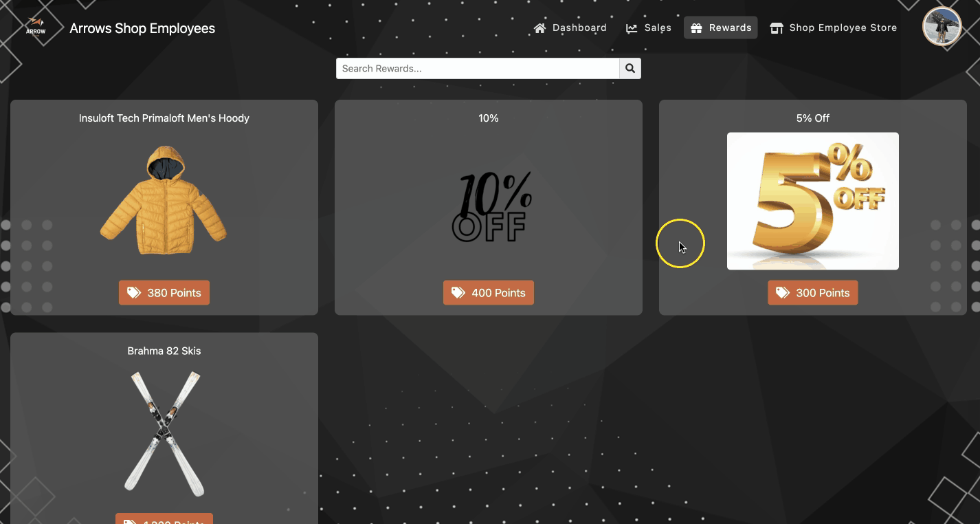This screenshot has height=524, width=980.
Task: Click the yellow hoody jacket image
Action: pos(164,200)
